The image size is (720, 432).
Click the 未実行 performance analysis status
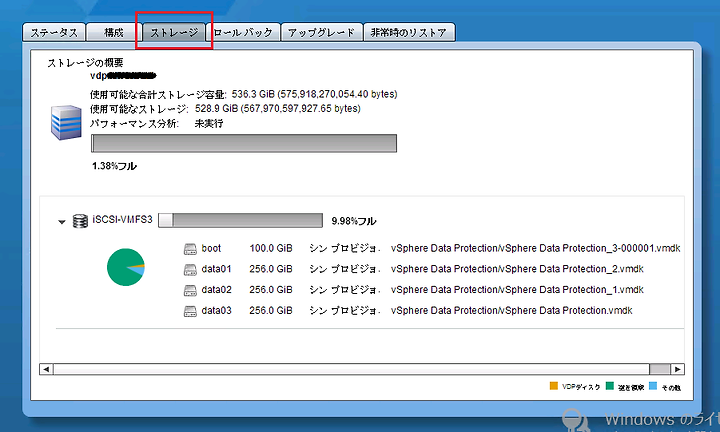(x=209, y=123)
